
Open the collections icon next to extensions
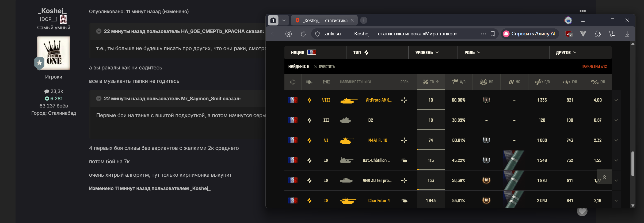pyautogui.click(x=612, y=34)
